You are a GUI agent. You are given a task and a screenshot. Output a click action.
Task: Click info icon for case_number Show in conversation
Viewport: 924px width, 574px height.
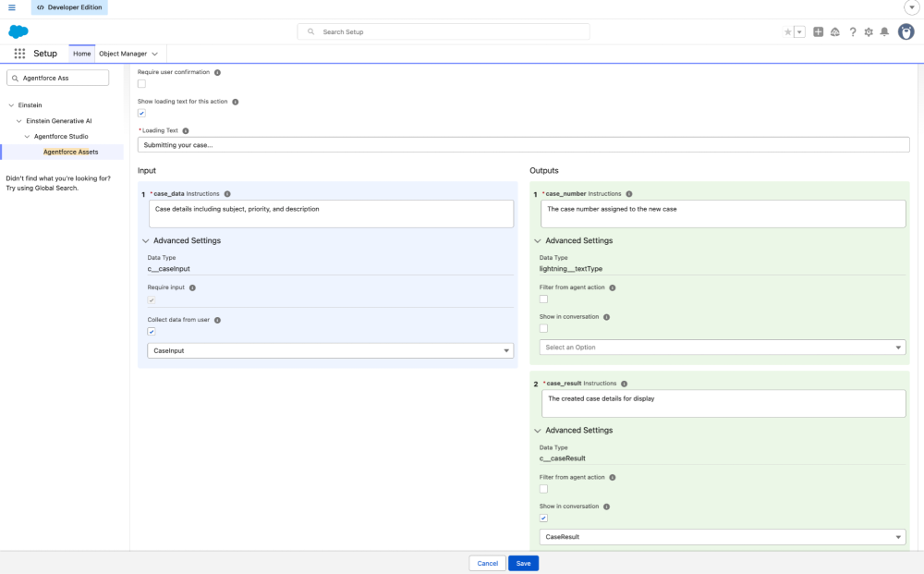[x=606, y=317]
